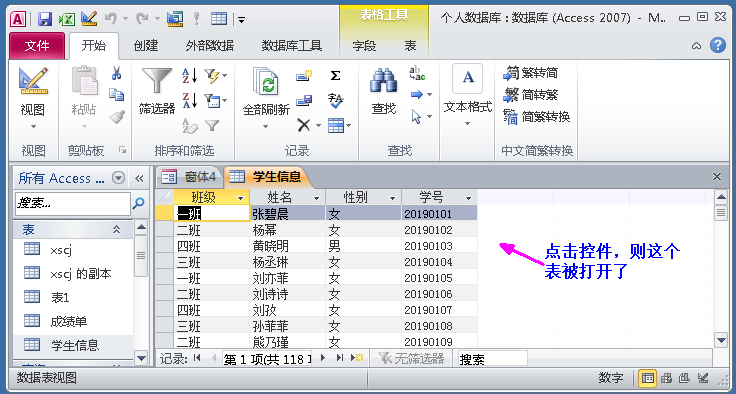Click the Save icon in quick access toolbar
Screen dimensions: 736x394
tap(45, 19)
